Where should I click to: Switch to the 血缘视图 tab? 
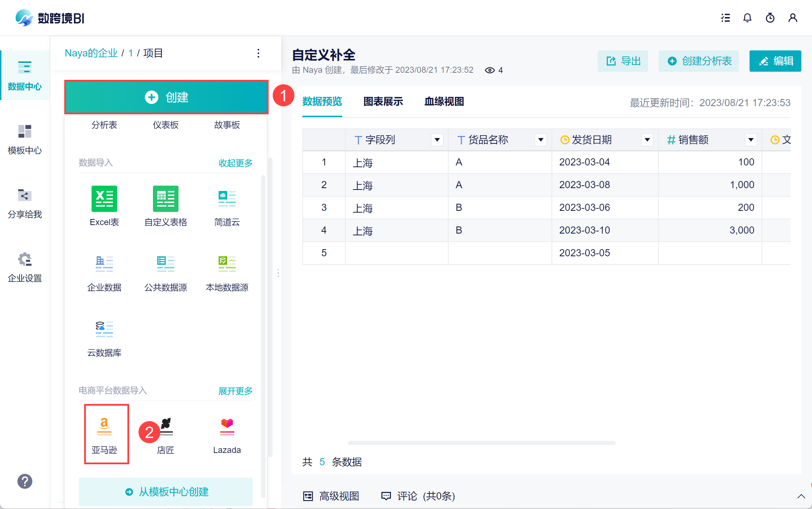[x=444, y=102]
